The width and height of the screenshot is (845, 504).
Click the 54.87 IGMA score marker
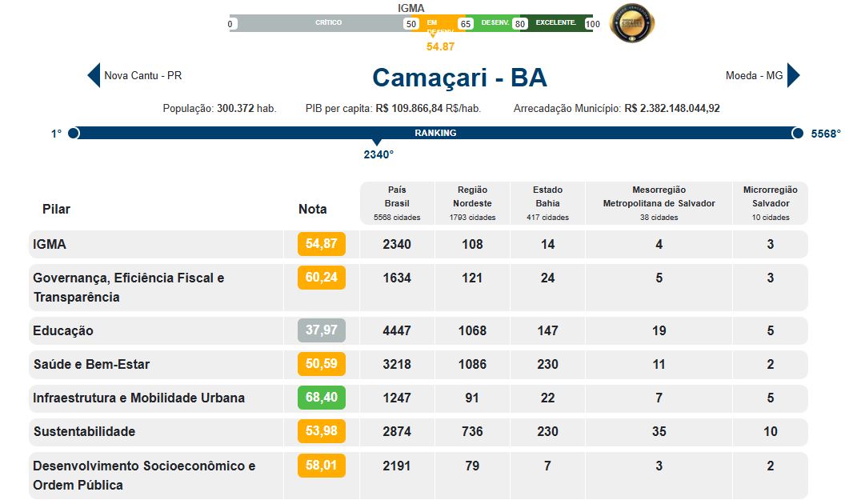pos(433,35)
